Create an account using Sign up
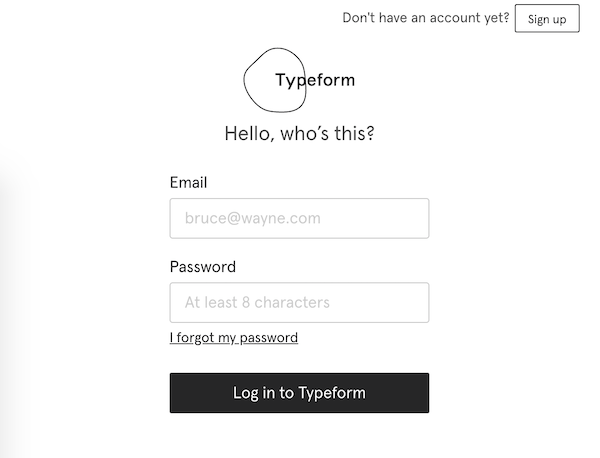 click(547, 19)
